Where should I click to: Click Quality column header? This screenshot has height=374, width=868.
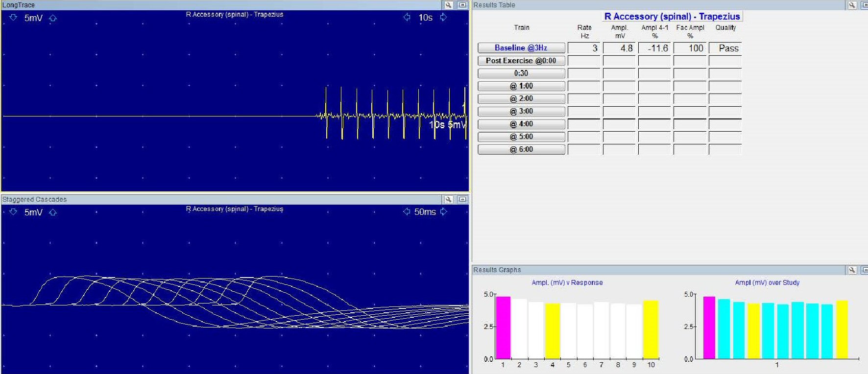click(x=725, y=28)
